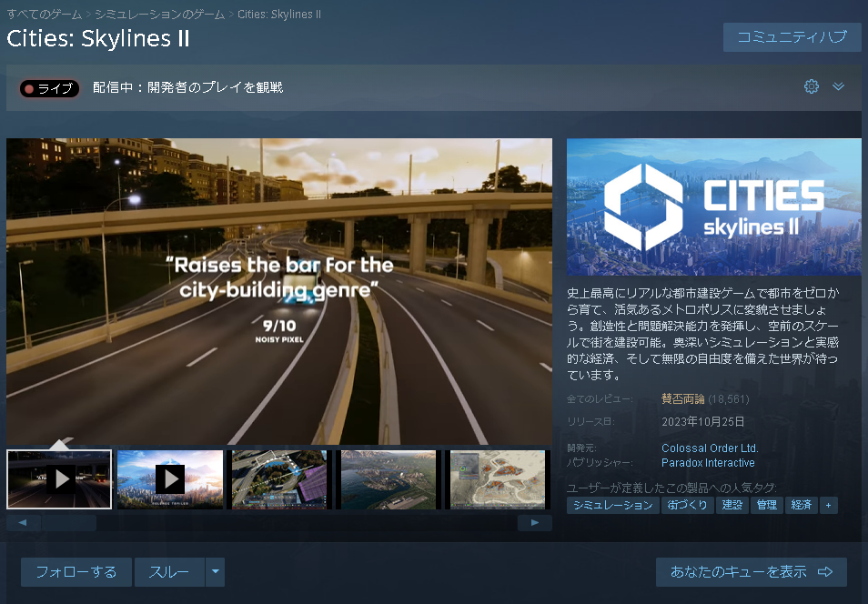Click the red ライブ badge
The width and height of the screenshot is (868, 604).
pyautogui.click(x=48, y=86)
